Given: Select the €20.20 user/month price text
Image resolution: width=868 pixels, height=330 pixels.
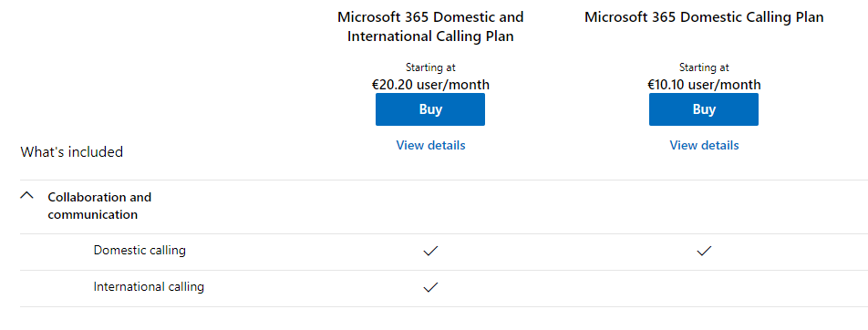Looking at the screenshot, I should tap(430, 85).
